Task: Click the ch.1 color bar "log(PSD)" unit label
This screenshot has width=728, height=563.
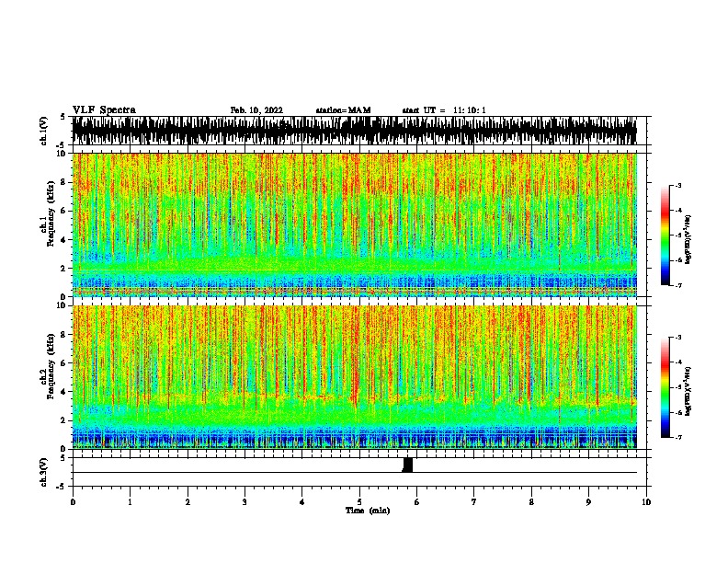Action: [688, 239]
